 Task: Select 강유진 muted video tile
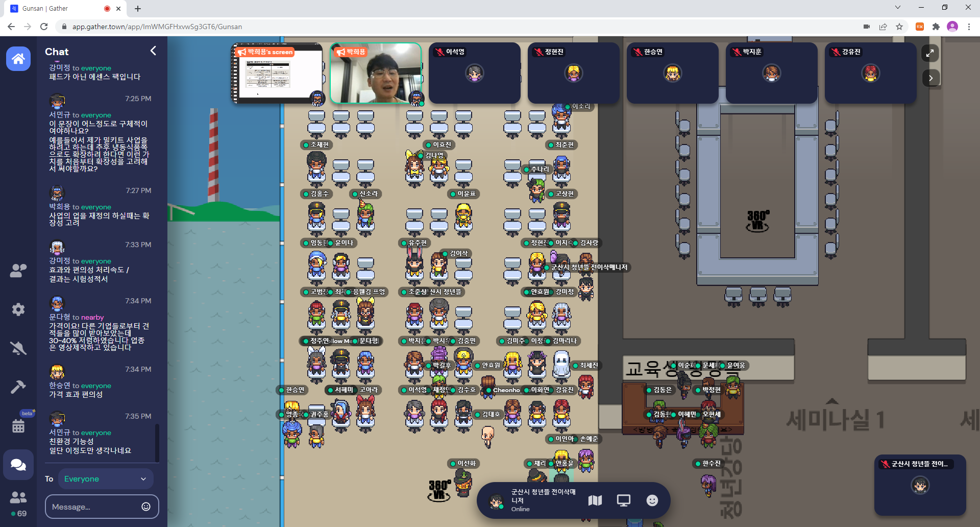[x=871, y=74]
